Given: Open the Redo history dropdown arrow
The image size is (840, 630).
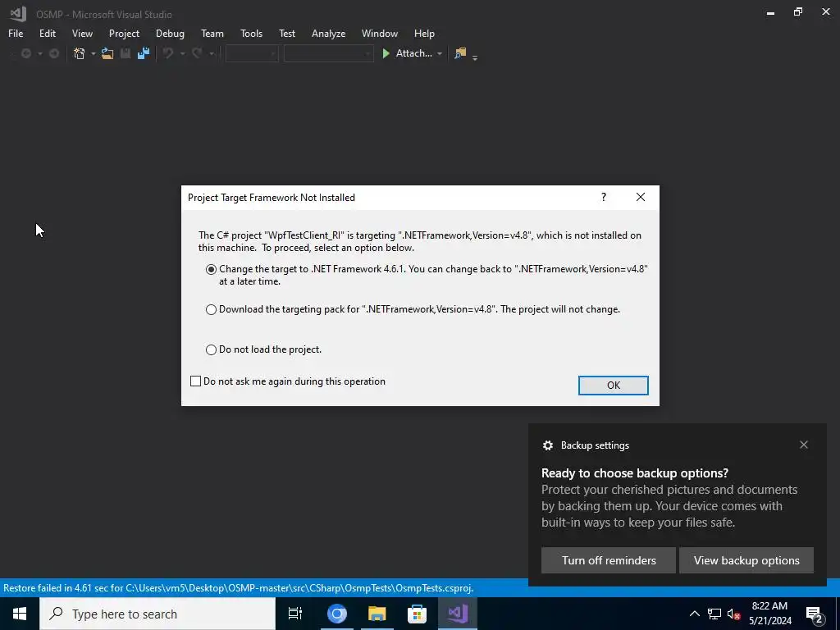Looking at the screenshot, I should coord(212,53).
